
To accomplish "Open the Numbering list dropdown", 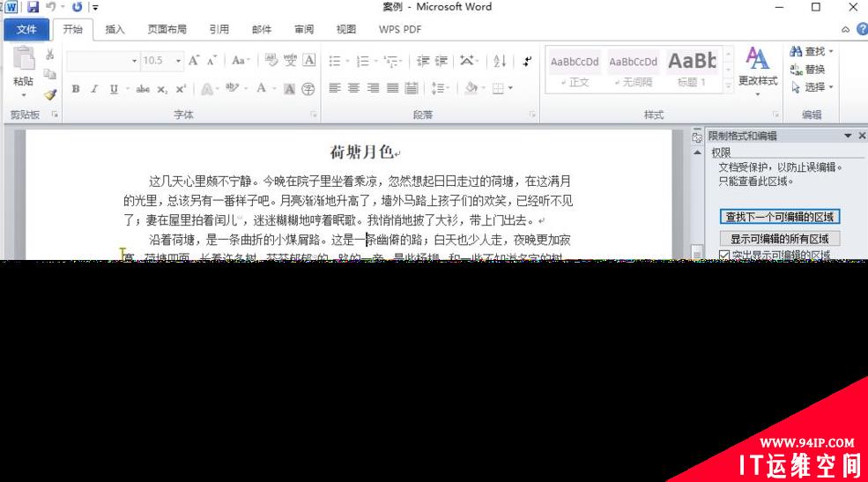I will (x=376, y=61).
